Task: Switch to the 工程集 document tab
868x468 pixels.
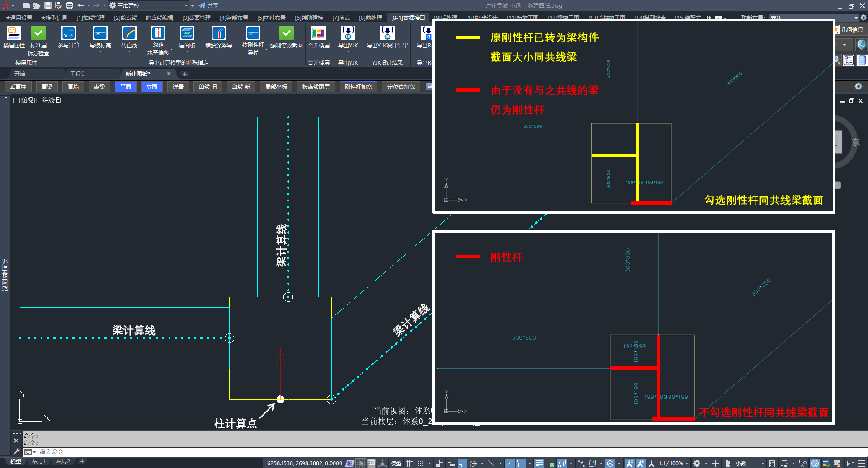Action: (x=78, y=74)
